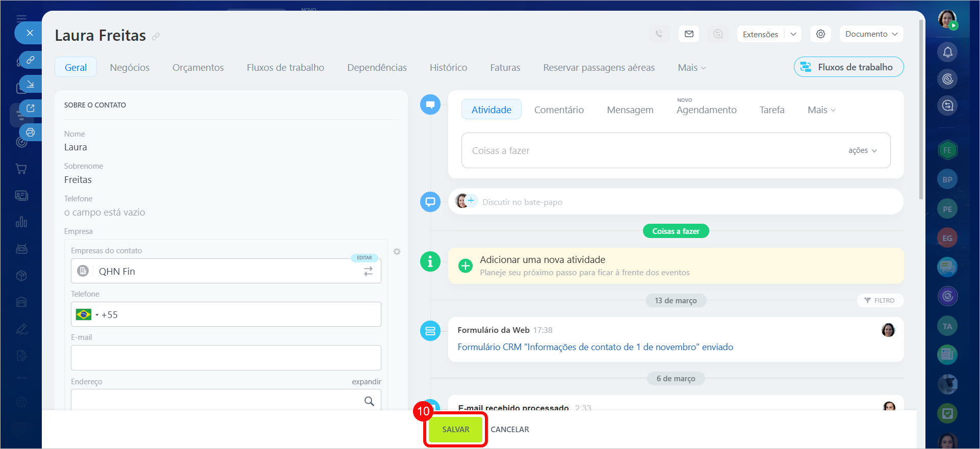Click the swap icon in QHN Fin field
Screen dimensions: 980x449
coord(368,272)
